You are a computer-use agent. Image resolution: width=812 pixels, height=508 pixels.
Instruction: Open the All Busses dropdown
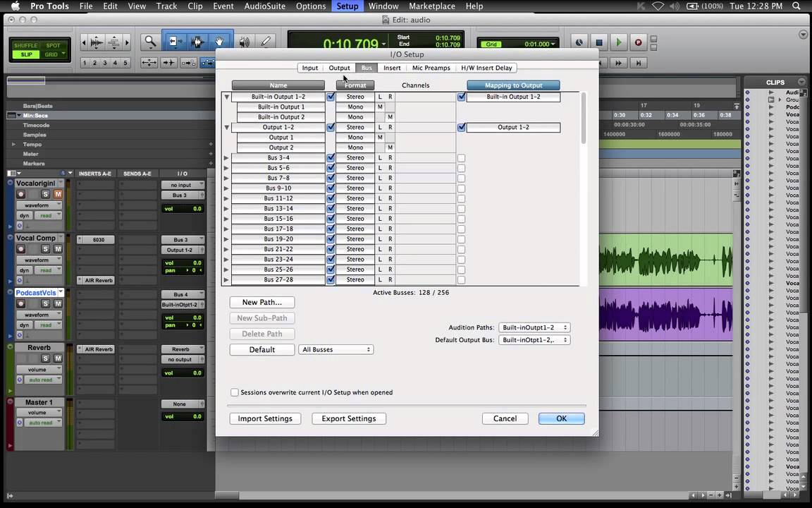point(336,350)
